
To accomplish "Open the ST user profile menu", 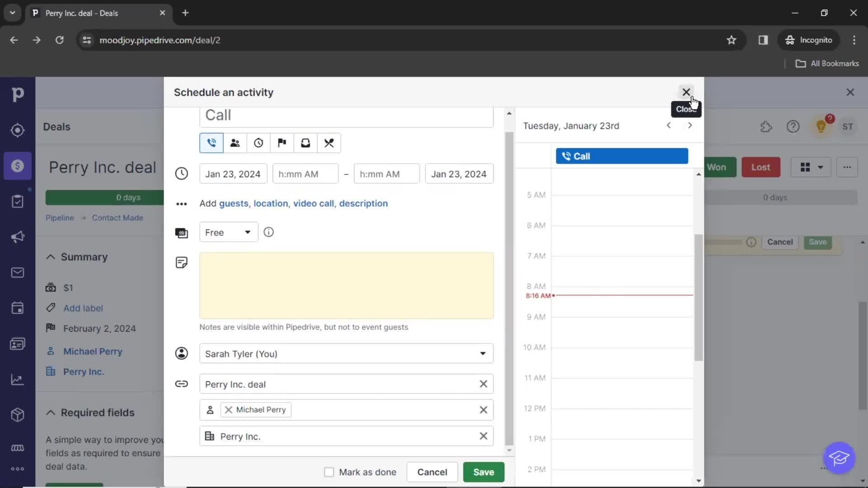I will [x=848, y=127].
